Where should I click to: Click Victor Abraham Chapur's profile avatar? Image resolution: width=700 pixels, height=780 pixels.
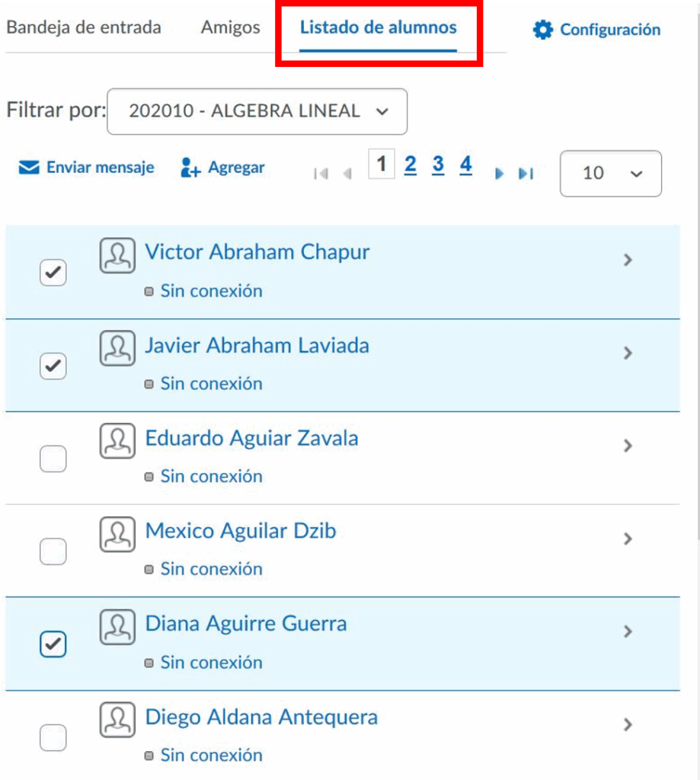tap(117, 255)
